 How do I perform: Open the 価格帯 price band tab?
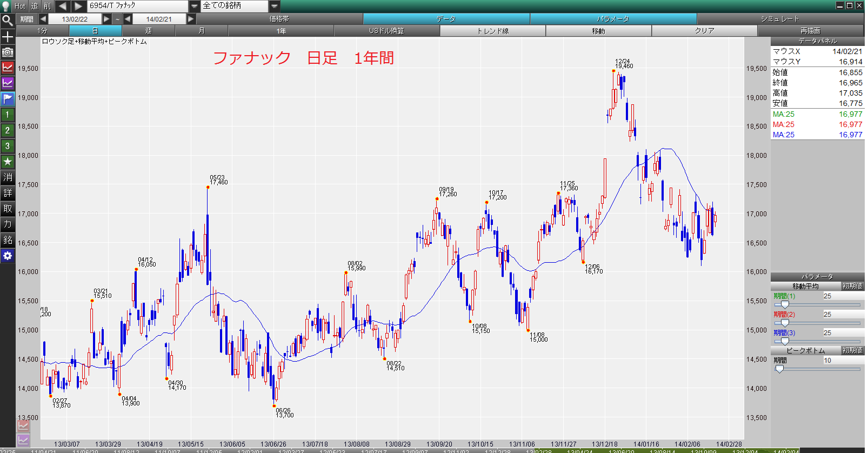click(279, 19)
